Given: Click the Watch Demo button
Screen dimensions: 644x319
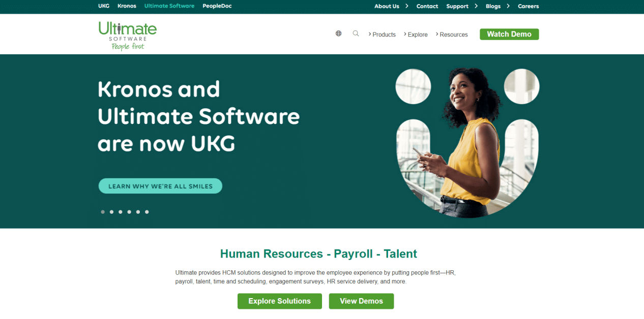Looking at the screenshot, I should pos(509,34).
